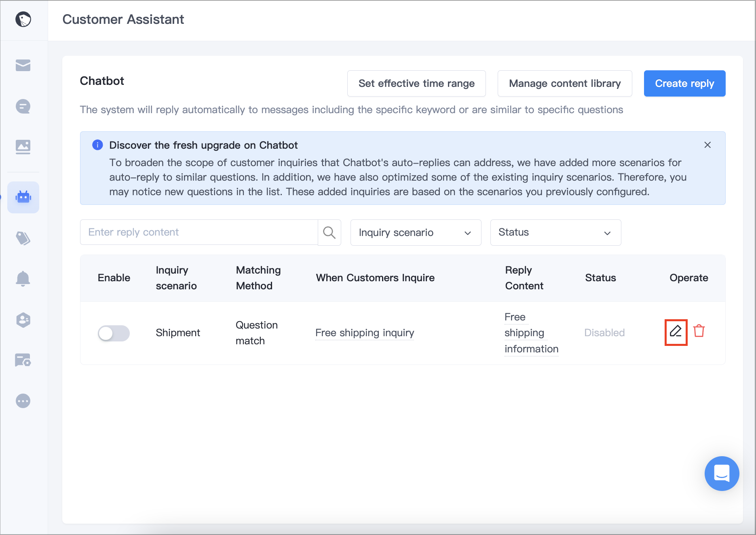
Task: Open the notification bell sidebar icon
Action: (23, 279)
